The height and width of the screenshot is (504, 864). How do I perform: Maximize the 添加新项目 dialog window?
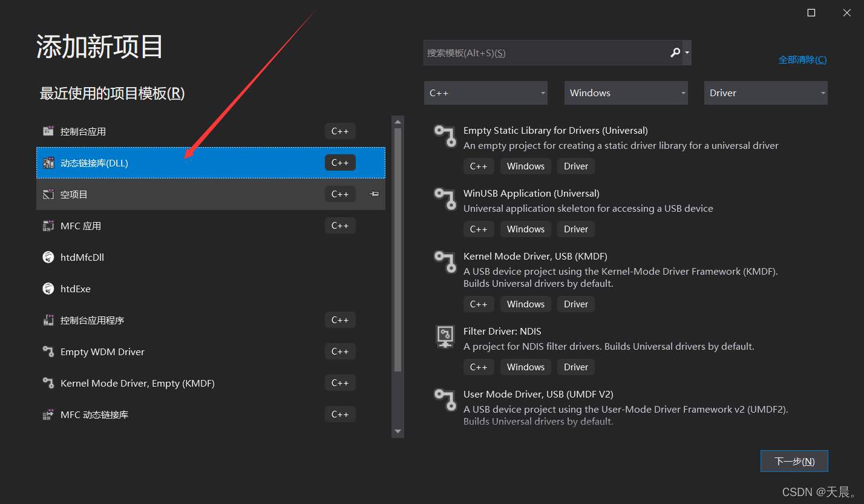[x=811, y=13]
